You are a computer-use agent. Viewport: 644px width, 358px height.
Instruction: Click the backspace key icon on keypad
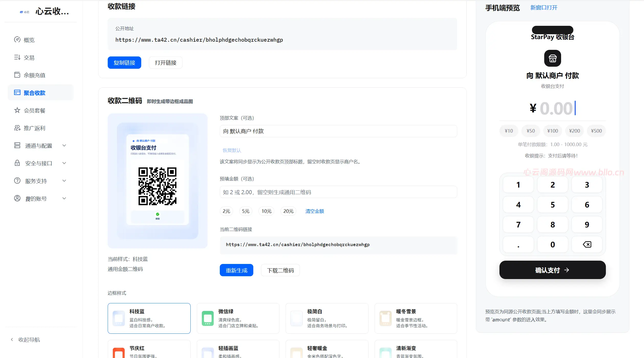pos(587,245)
